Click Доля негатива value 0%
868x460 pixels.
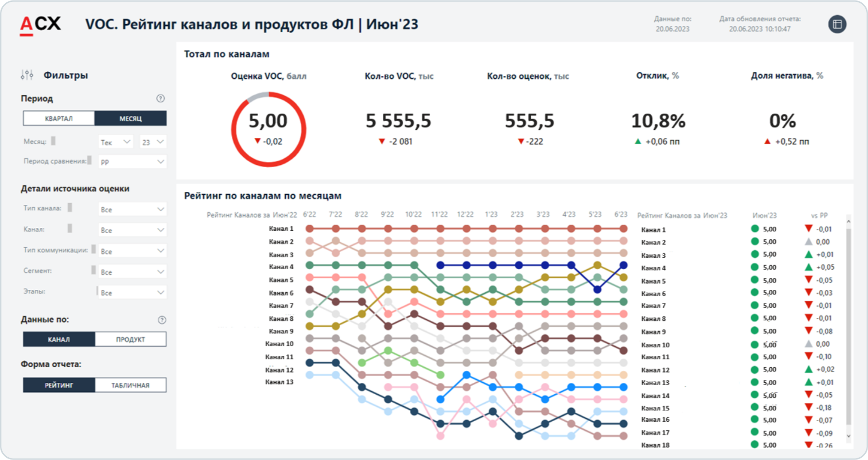pos(783,121)
